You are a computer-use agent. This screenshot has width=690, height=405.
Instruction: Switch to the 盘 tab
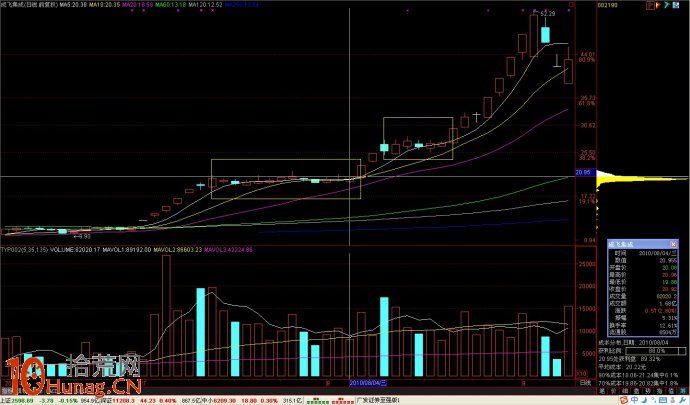tap(636, 391)
